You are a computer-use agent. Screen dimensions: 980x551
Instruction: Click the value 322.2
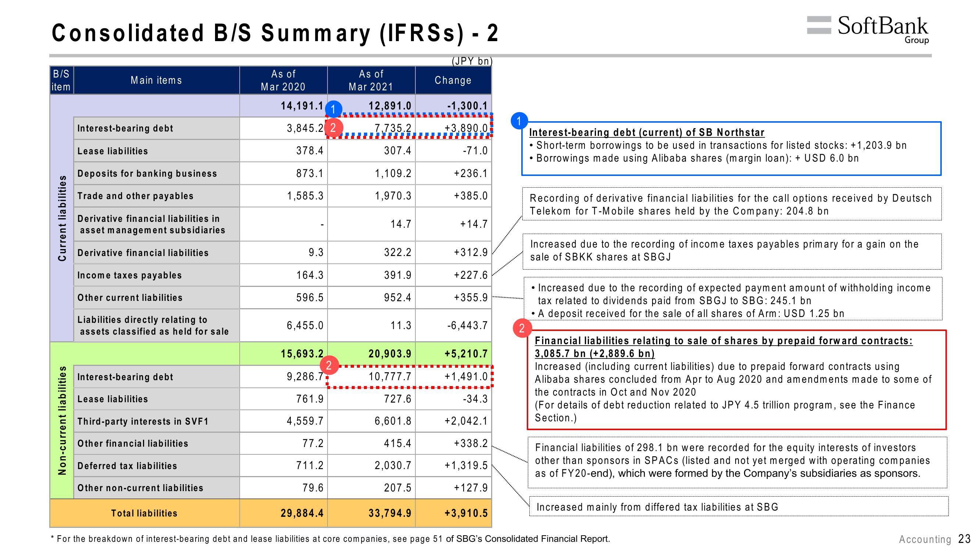[398, 252]
